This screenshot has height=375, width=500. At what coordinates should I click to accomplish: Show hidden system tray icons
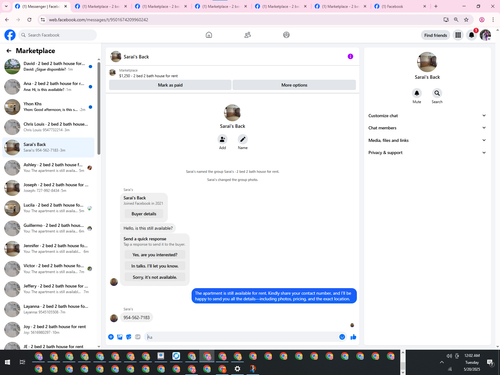442,362
